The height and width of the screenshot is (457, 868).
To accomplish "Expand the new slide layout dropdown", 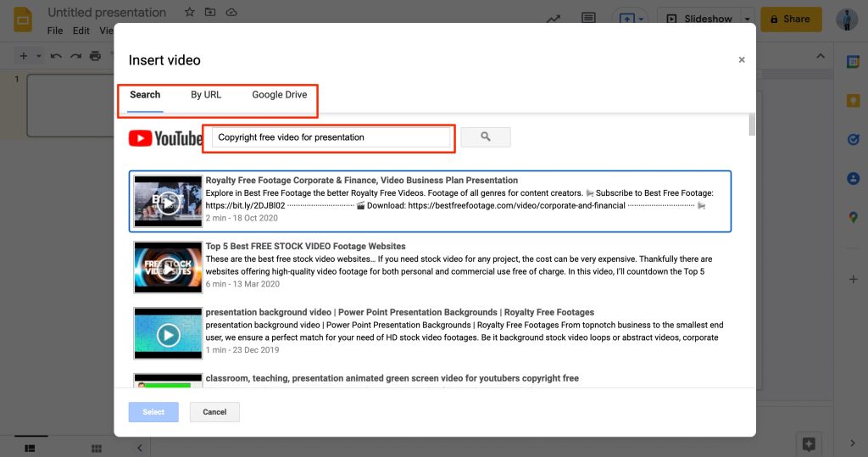I will (39, 56).
